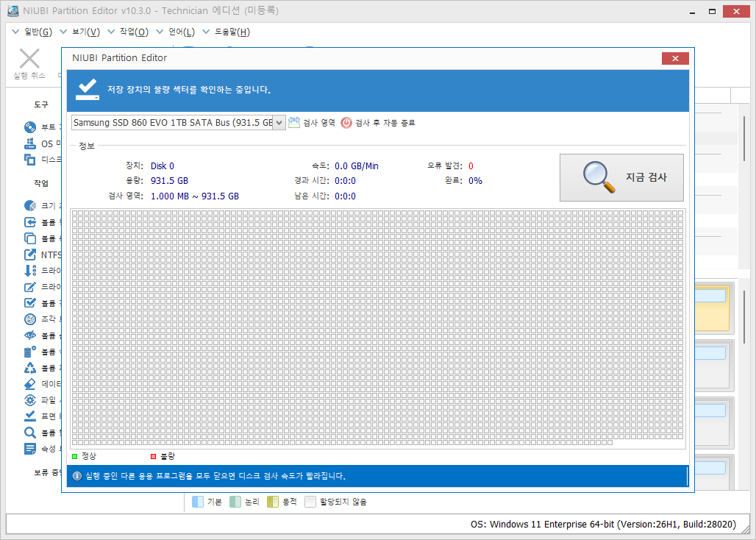Expand the 작업(O) menu chevron
The image size is (756, 540).
tap(111, 32)
